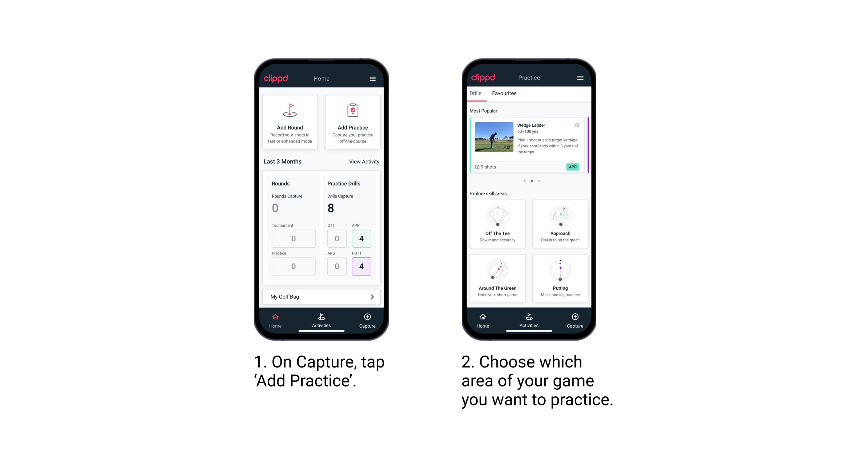868x467 pixels.
Task: Open the hamburger menu on Home
Action: coord(373,78)
